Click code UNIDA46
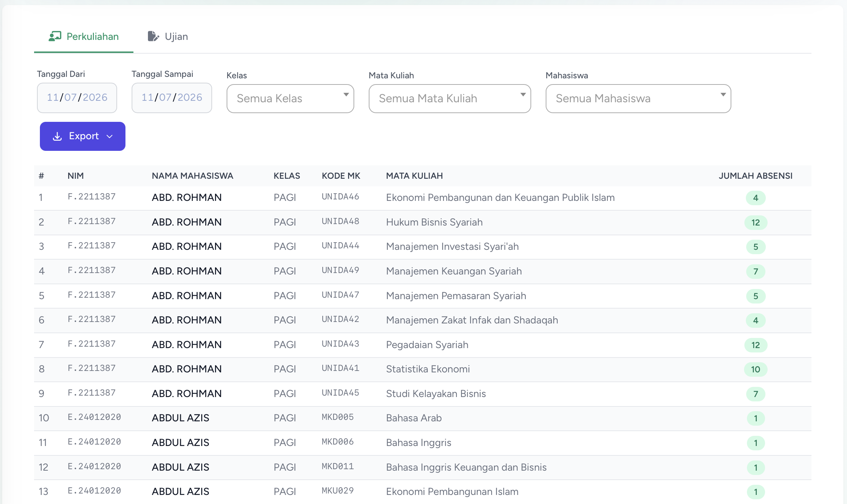The height and width of the screenshot is (504, 847). [340, 197]
